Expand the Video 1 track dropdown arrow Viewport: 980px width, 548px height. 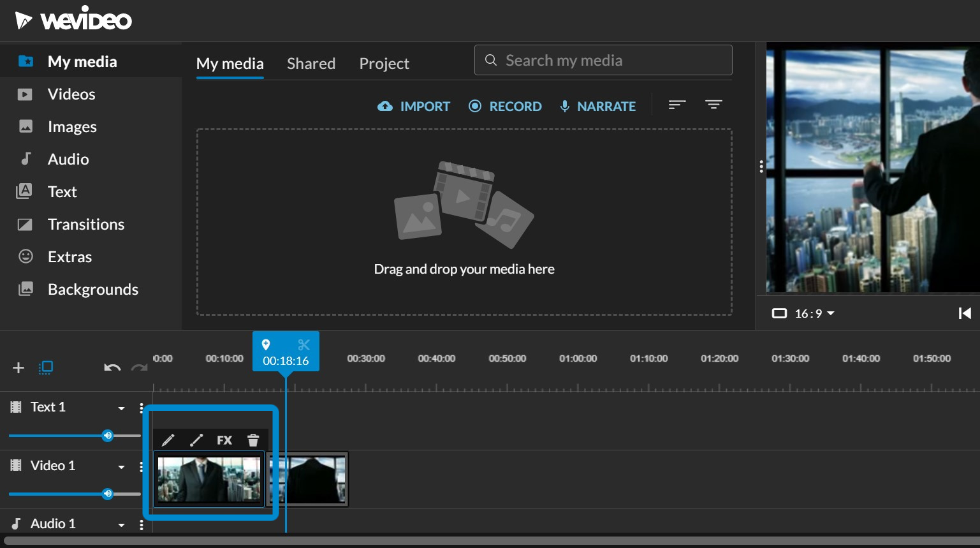(121, 467)
